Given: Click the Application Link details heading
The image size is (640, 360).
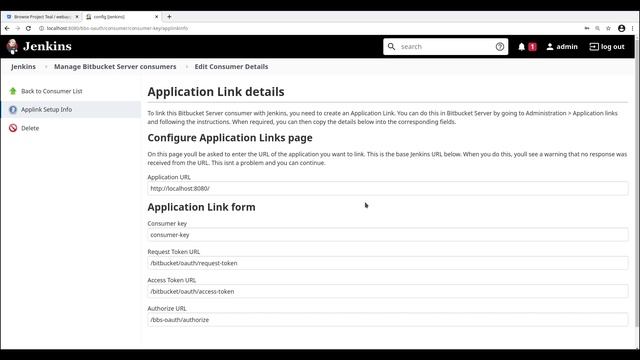Looking at the screenshot, I should (x=216, y=92).
